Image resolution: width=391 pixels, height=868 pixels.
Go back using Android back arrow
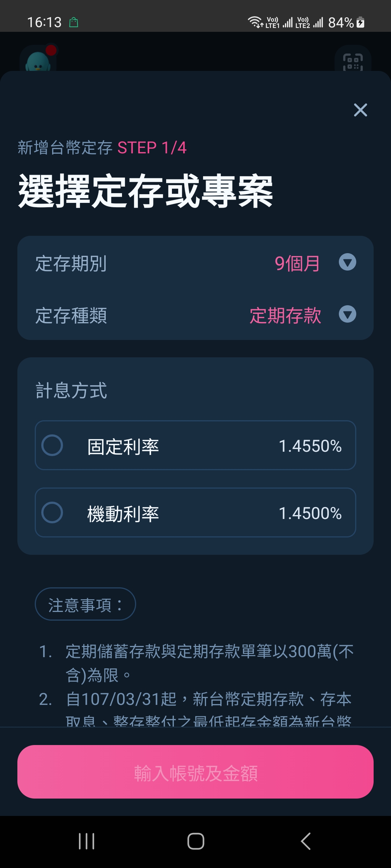pyautogui.click(x=305, y=841)
